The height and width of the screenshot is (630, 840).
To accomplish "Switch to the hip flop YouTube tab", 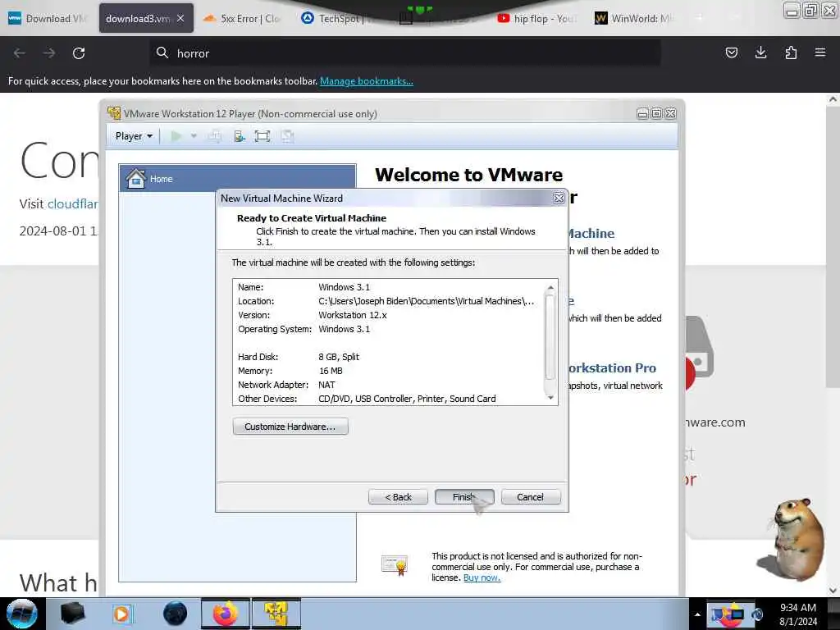I will 536,18.
